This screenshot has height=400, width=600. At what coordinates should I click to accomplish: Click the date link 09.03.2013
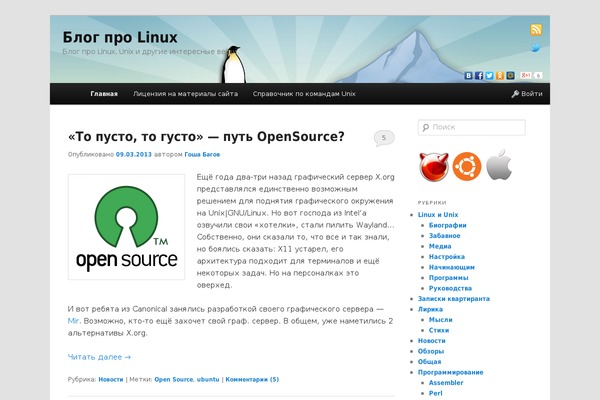click(x=134, y=155)
